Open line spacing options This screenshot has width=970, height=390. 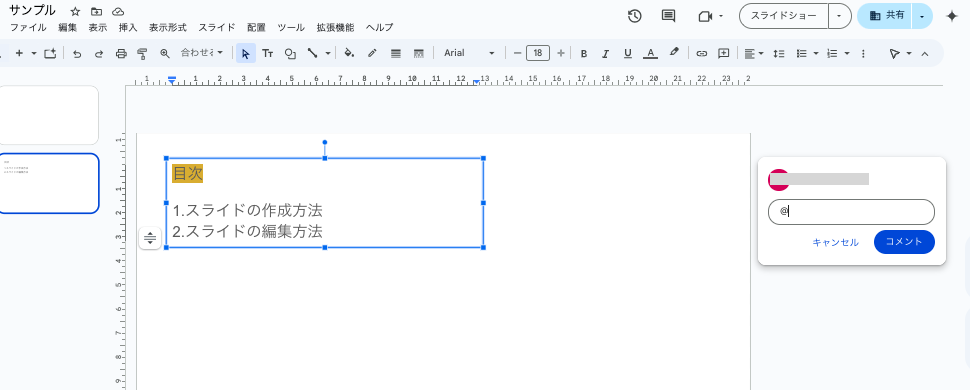779,53
